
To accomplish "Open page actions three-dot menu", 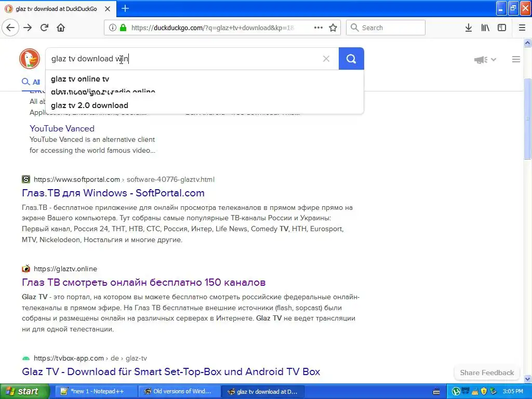I will coord(318,28).
